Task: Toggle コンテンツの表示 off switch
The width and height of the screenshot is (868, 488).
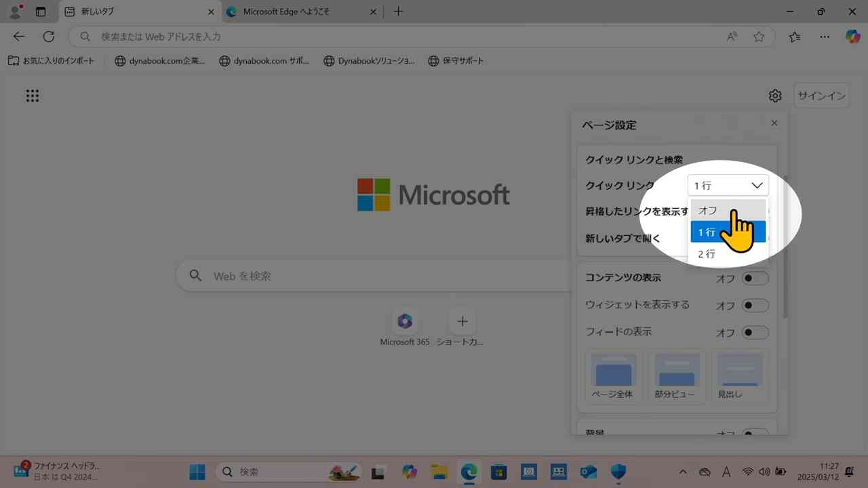Action: pos(755,278)
